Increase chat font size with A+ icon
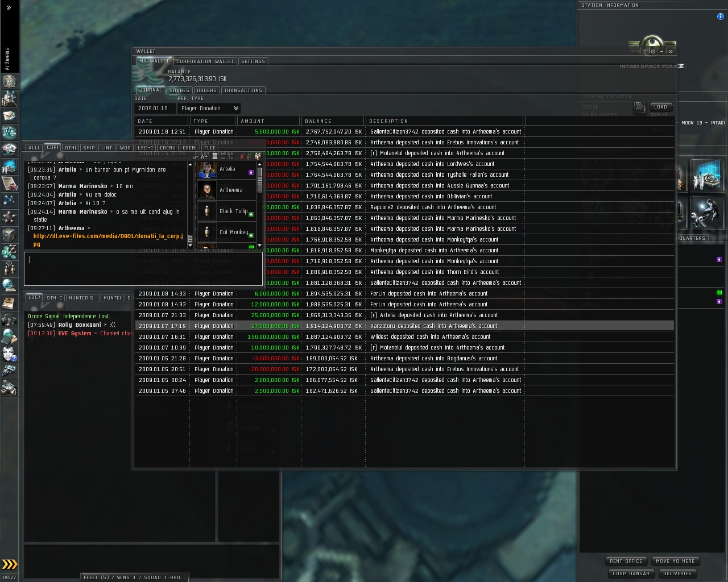The width and height of the screenshot is (728, 582). coord(204,156)
